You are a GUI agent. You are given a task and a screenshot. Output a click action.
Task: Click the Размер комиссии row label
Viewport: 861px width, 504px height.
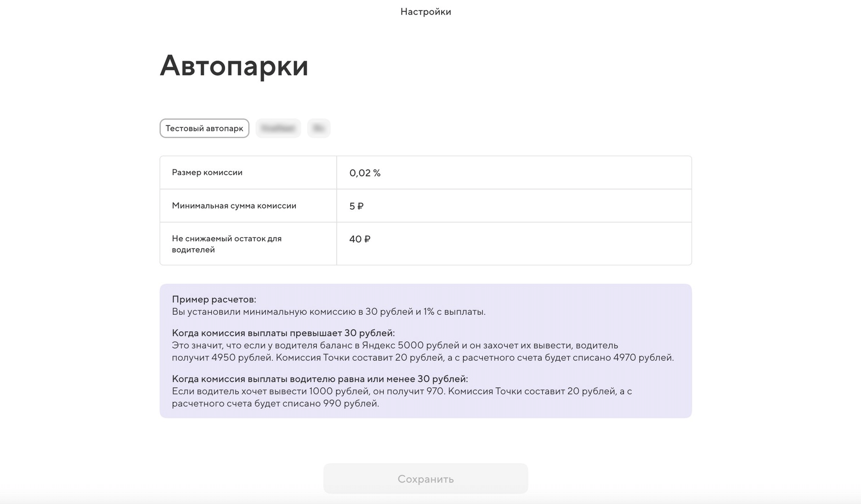pos(207,172)
